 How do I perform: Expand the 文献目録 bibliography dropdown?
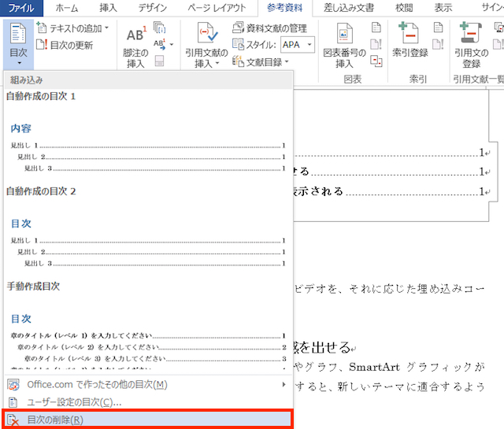[x=287, y=61]
